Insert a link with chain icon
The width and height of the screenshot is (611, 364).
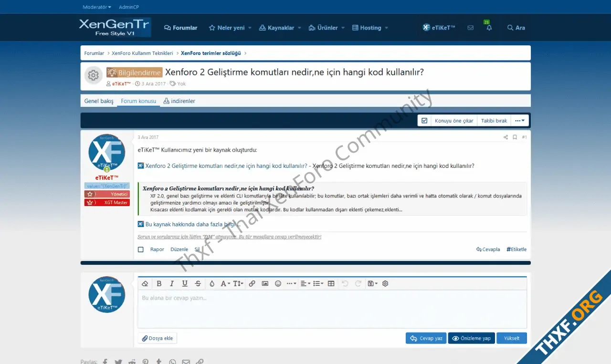pos(252,283)
